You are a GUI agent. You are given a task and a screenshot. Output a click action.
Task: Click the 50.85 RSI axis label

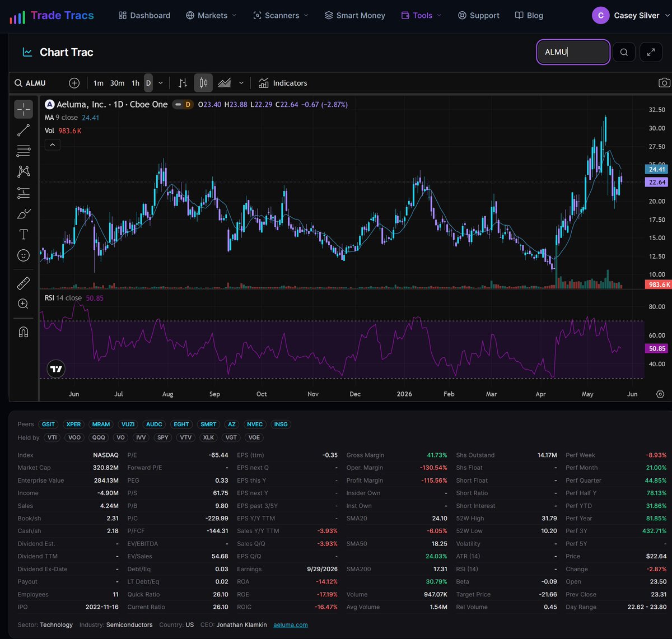point(657,348)
